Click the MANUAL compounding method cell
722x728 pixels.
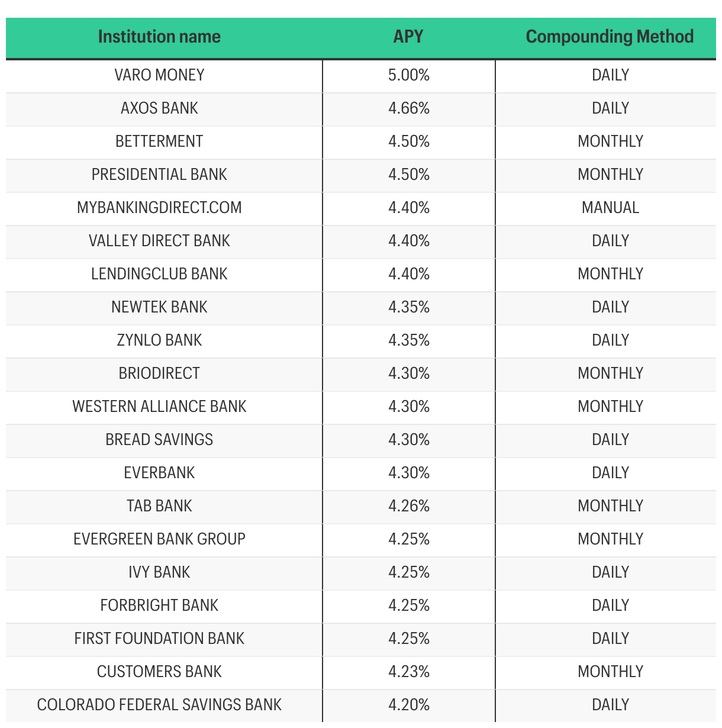(x=610, y=208)
